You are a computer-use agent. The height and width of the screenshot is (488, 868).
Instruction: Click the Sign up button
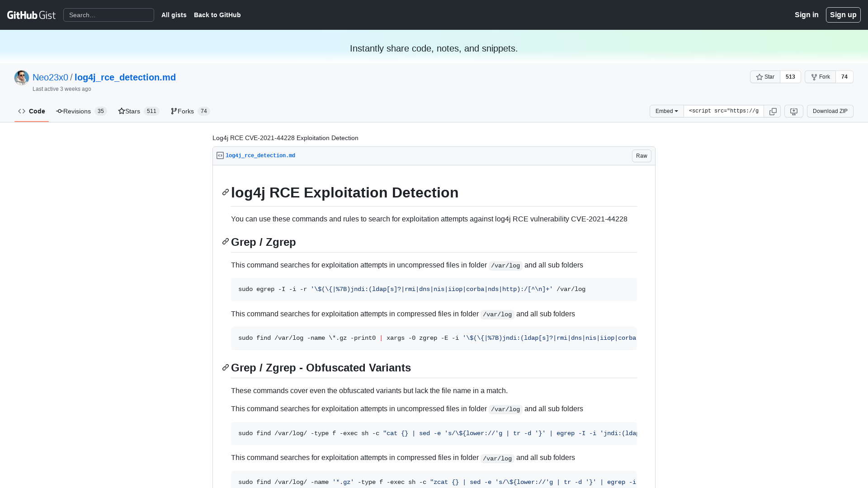tap(843, 15)
